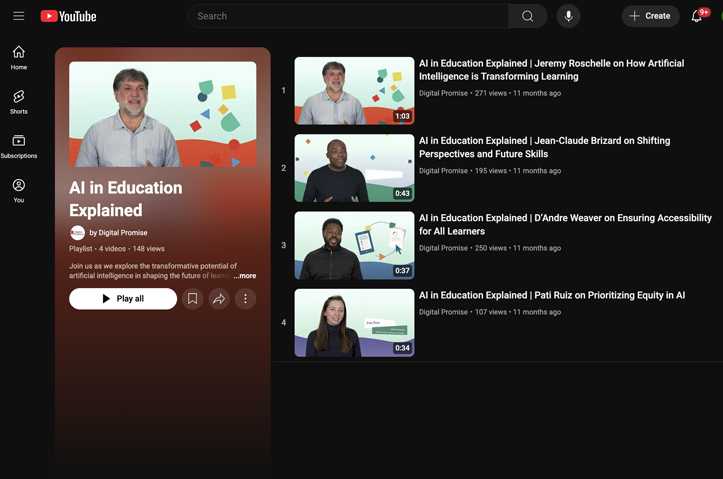This screenshot has height=479, width=723.
Task: Open Digital Promise channel avatar
Action: (x=77, y=233)
